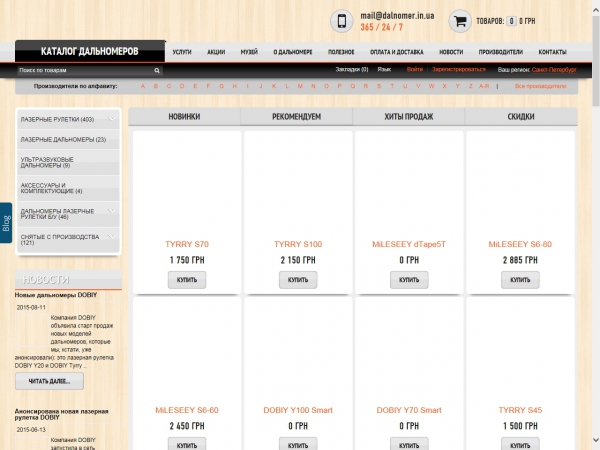The width and height of the screenshot is (600, 450).
Task: Open the shopping cart icon
Action: click(460, 21)
